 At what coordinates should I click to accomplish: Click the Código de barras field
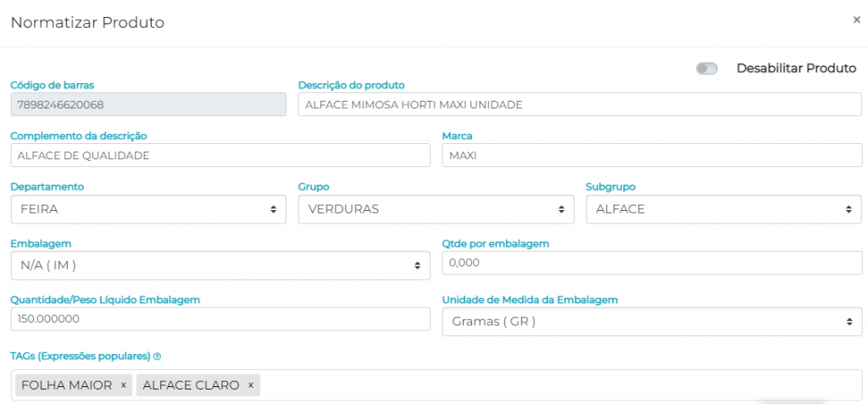coord(148,104)
